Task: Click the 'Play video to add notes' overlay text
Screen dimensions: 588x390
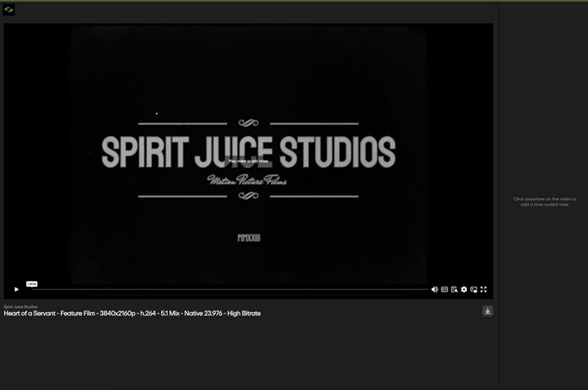Action: [248, 161]
